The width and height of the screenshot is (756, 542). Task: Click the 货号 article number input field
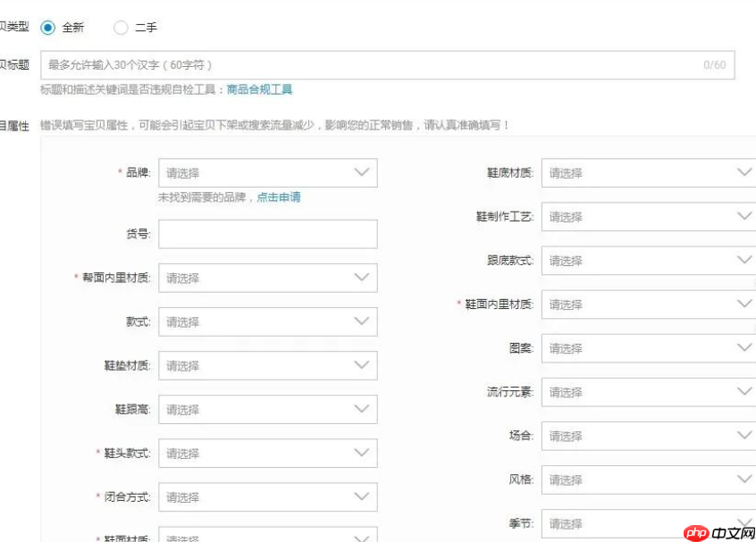(268, 234)
